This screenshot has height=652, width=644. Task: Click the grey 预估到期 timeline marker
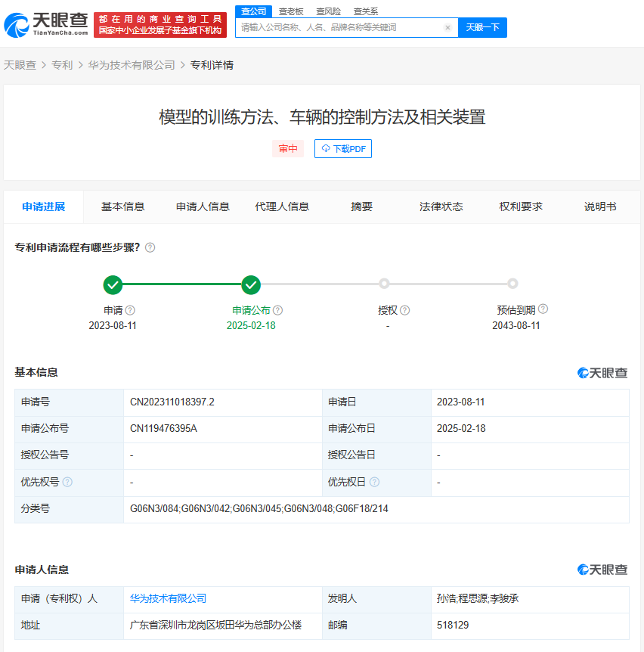512,284
